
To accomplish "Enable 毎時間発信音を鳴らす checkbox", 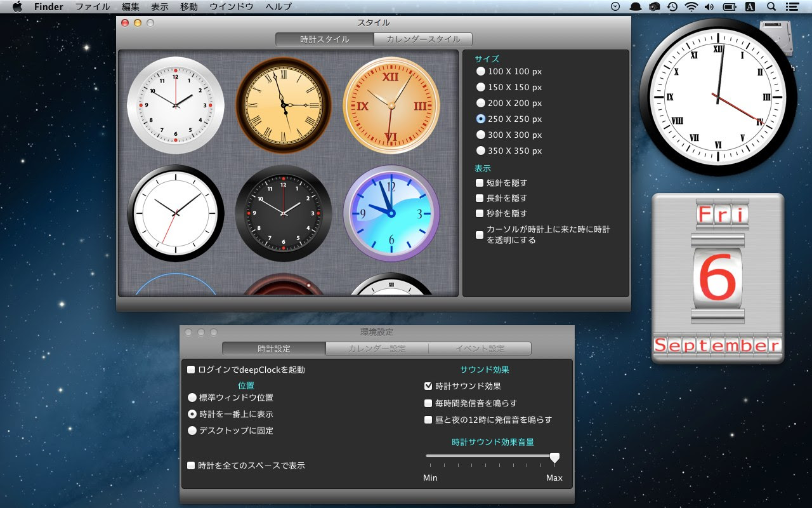I will 428,403.
